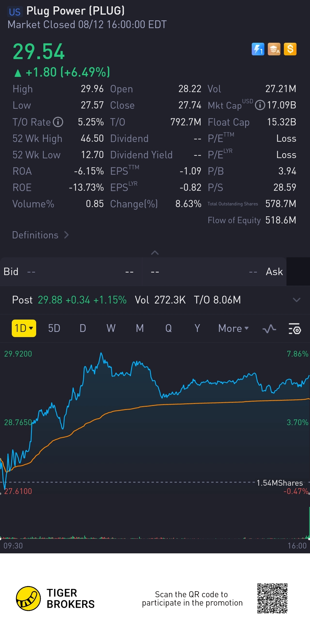Open the 1D timeframe dropdown
310x644 pixels.
[24, 328]
